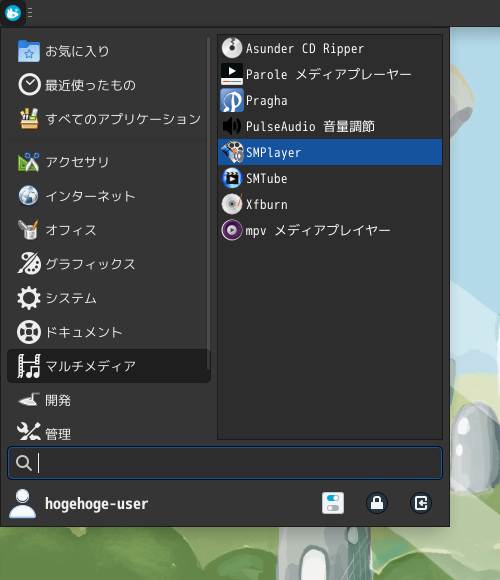Select システム category
The image size is (500, 580).
(108, 298)
